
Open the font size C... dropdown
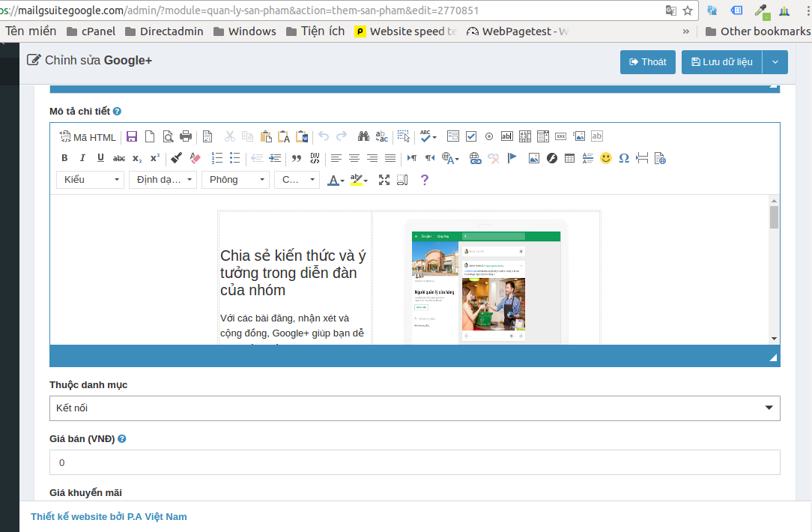pyautogui.click(x=297, y=180)
